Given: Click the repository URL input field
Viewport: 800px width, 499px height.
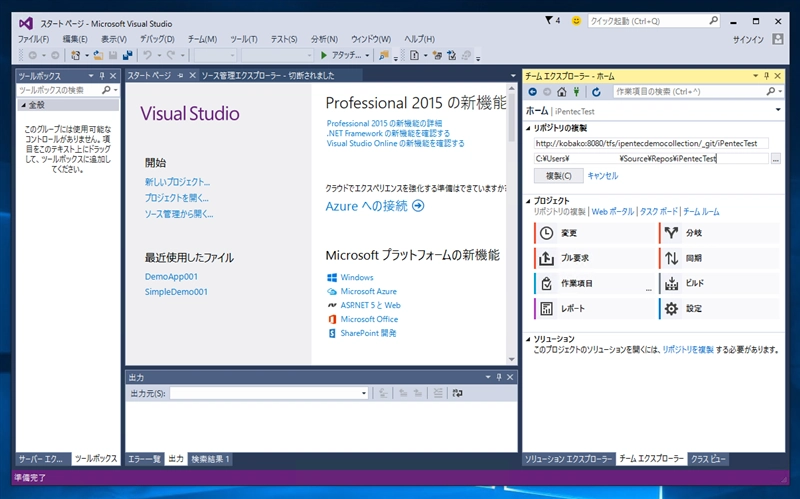Looking at the screenshot, I should 651,144.
